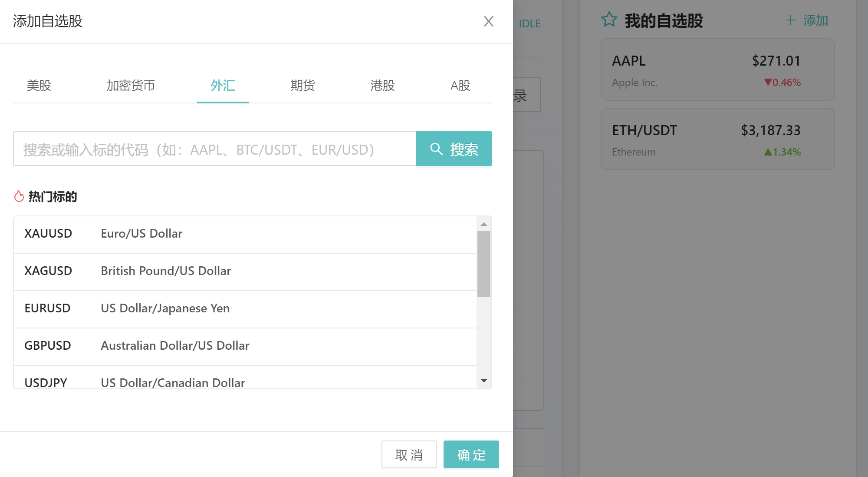Close the add watchlist dialog
Image resolution: width=868 pixels, height=477 pixels.
coord(488,21)
